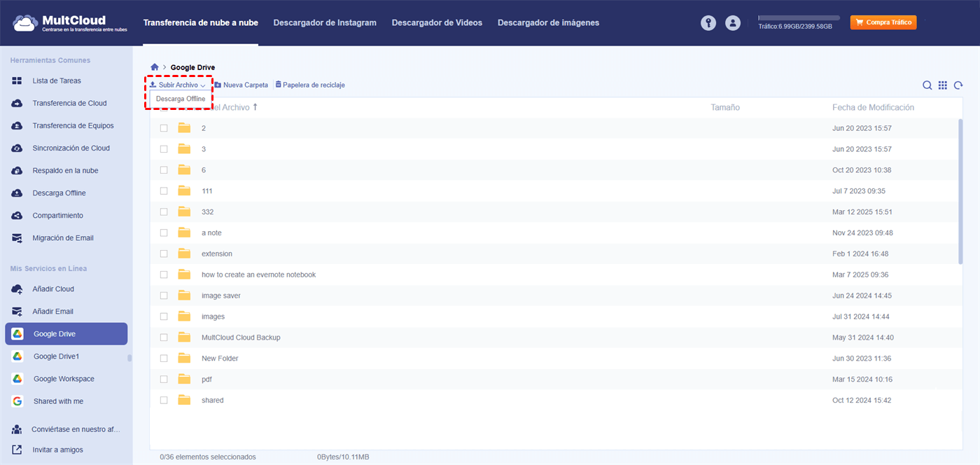Click the Google Workspace icon
Screen dimensions: 980x465
pyautogui.click(x=17, y=379)
